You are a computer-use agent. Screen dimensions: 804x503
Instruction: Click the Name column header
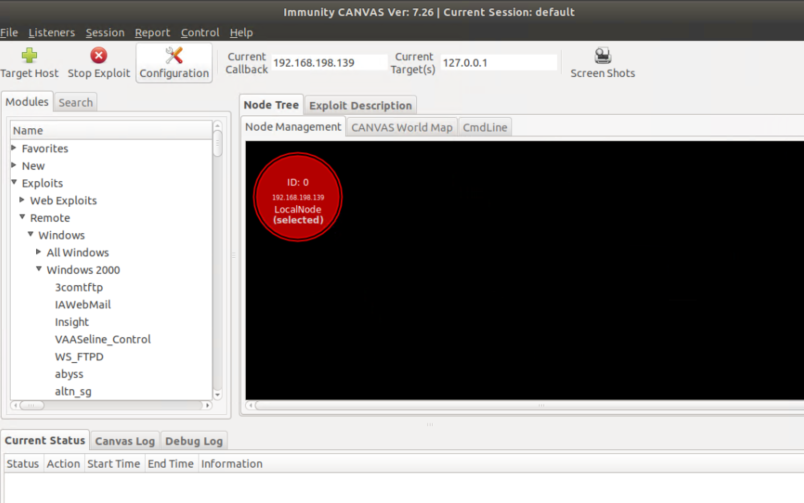(x=111, y=130)
